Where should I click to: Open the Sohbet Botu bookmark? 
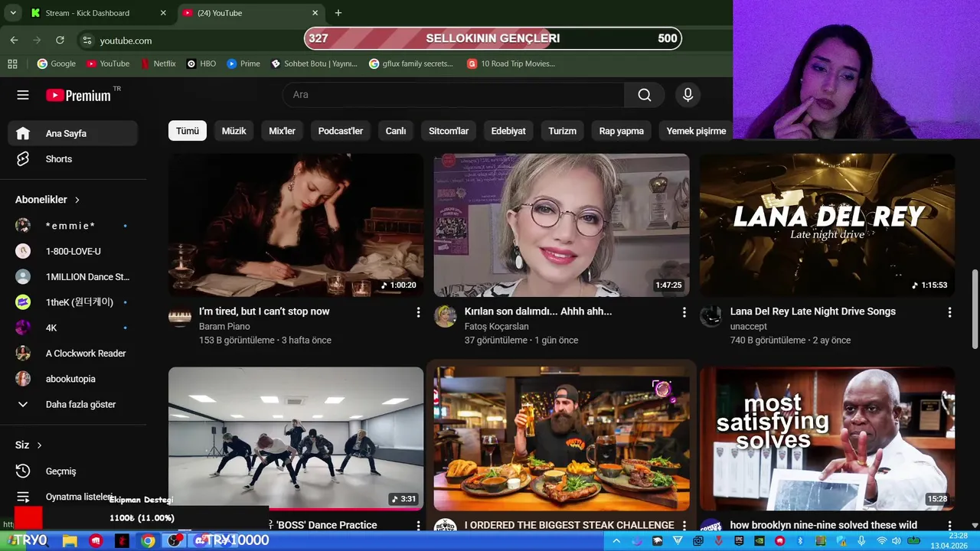click(314, 64)
